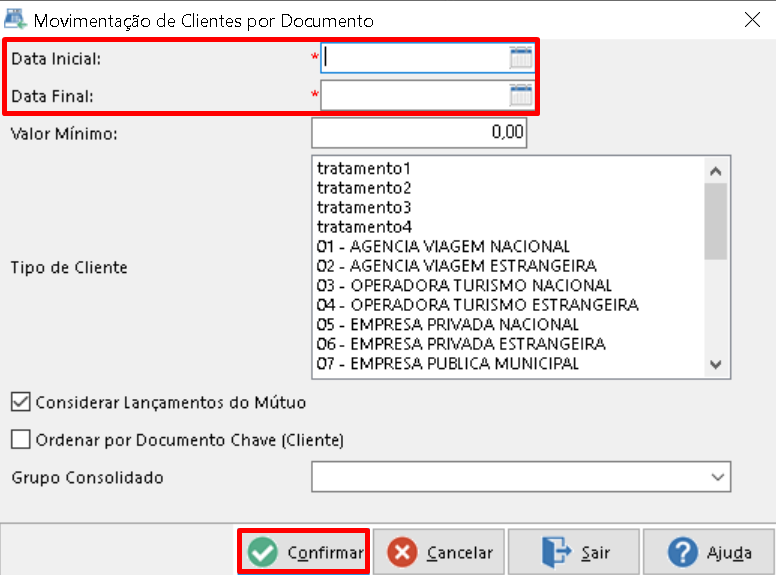The image size is (776, 575).
Task: Click the client type list's up arrow
Action: point(716,171)
